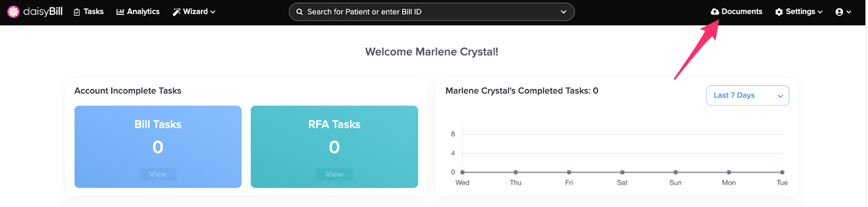Click the Bill Tasks blue card
Viewport: 868px width, 207px height.
tap(158, 147)
